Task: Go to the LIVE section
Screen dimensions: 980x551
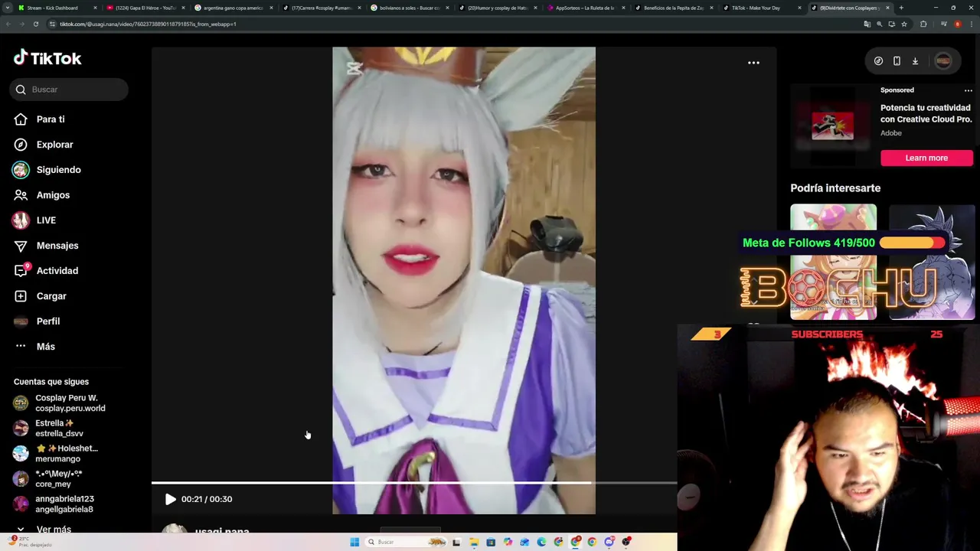Action: click(x=46, y=220)
